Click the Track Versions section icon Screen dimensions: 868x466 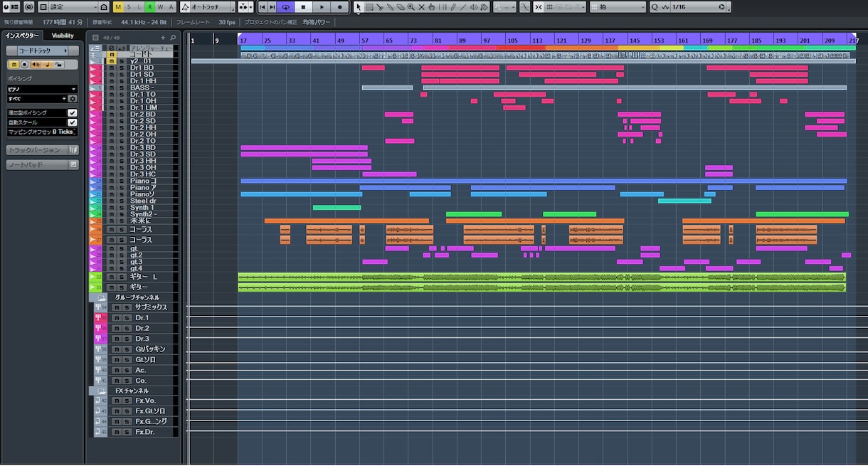pos(73,150)
